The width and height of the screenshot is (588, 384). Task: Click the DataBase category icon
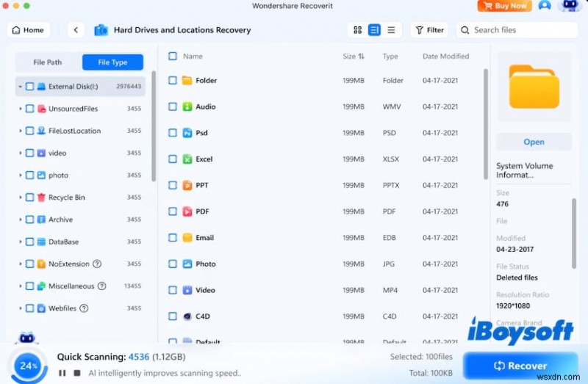(41, 242)
